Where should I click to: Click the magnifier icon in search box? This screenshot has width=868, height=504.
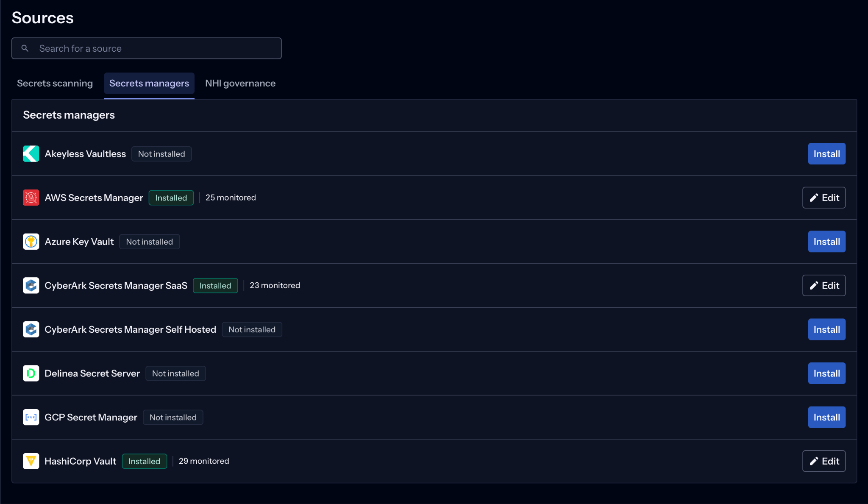click(x=25, y=48)
